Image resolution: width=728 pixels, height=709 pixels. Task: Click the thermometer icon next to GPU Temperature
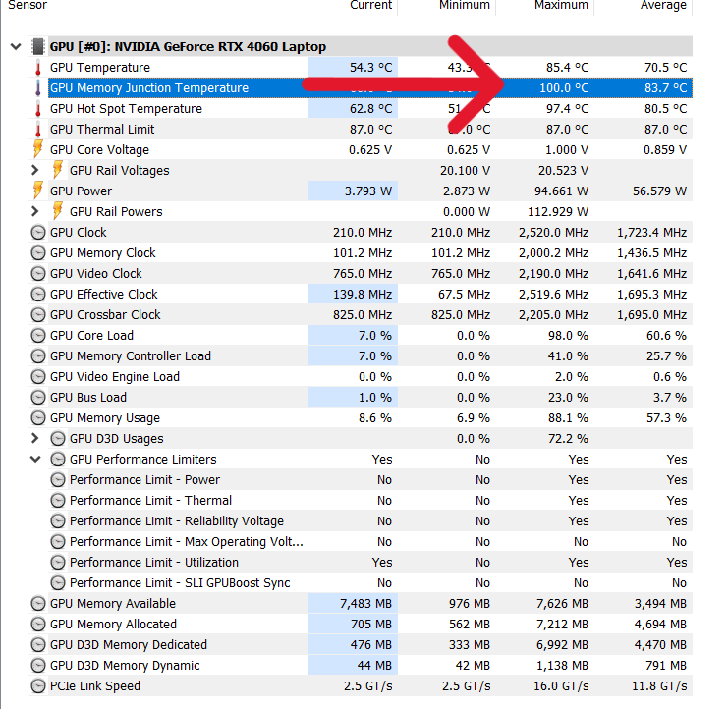click(38, 68)
